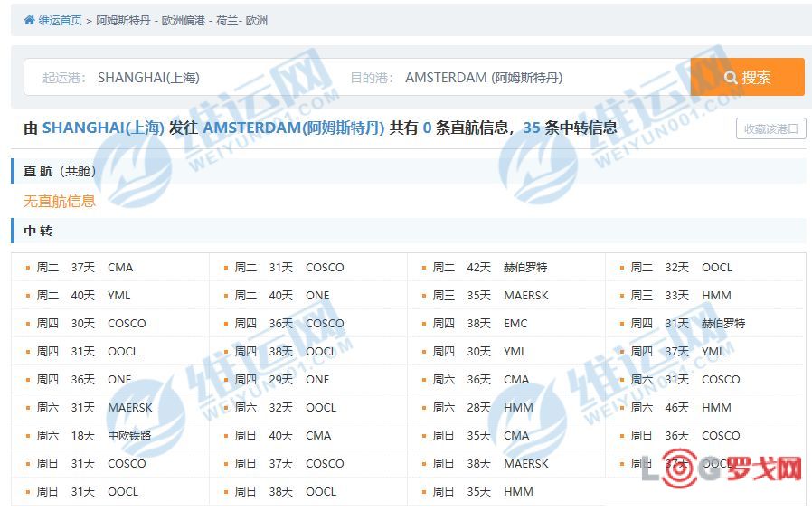Click the blue SHANGHAI(上海) link in summary
The width and height of the screenshot is (812, 511).
click(x=103, y=128)
